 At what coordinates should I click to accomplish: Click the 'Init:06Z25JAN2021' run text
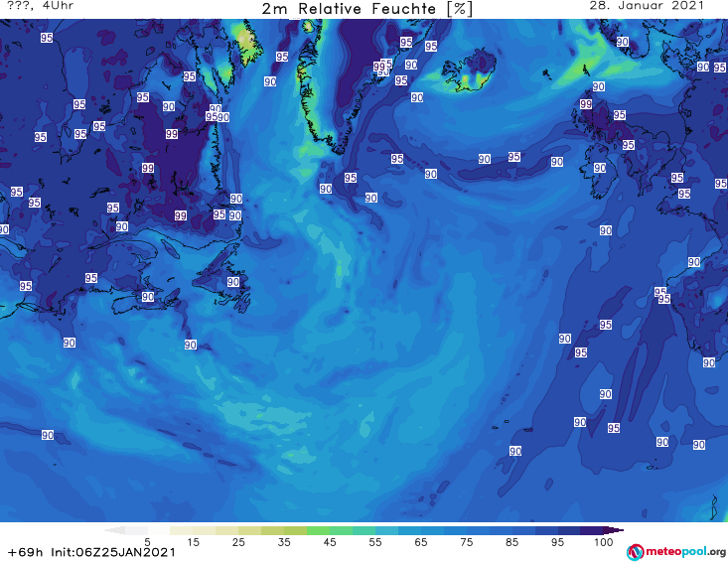pos(113,552)
